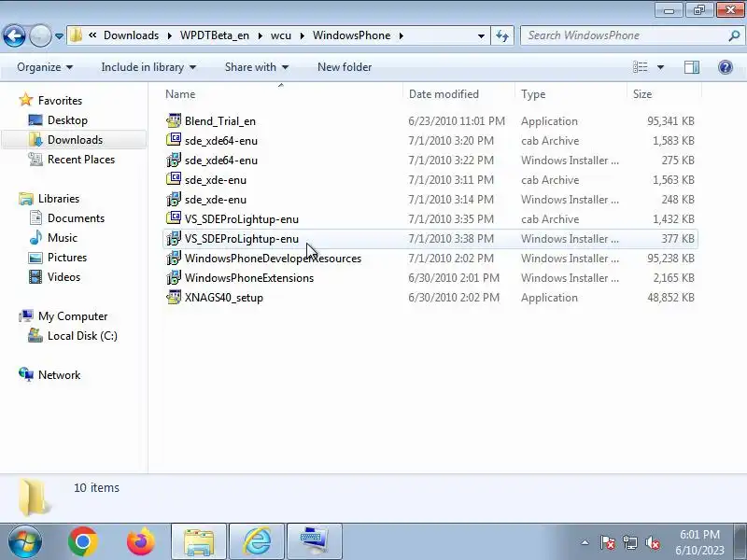Show hidden system tray icons arrow
Viewport: 747px width, 560px height.
tap(585, 542)
